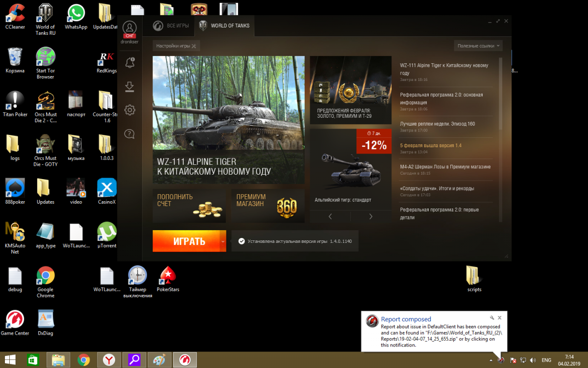Open the pin/settings wrench on notification
This screenshot has width=588, height=368.
click(x=492, y=318)
